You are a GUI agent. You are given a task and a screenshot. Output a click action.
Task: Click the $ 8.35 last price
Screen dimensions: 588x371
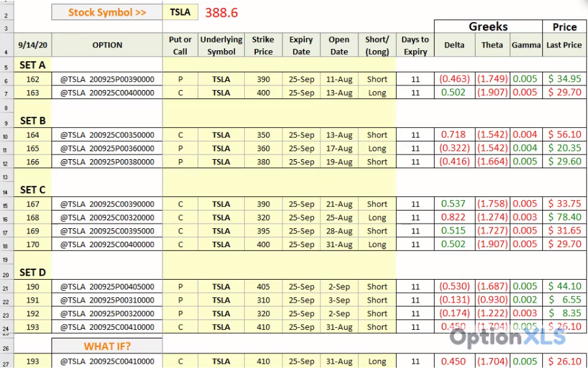point(565,313)
